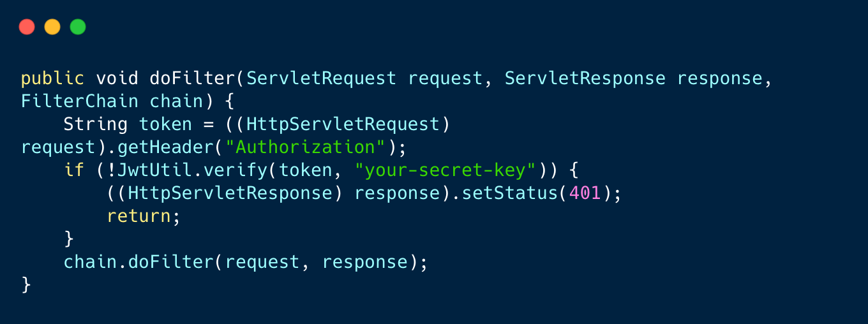Screen dimensions: 868x324
Task: Click the ServletResponse parameter type
Action: point(585,78)
